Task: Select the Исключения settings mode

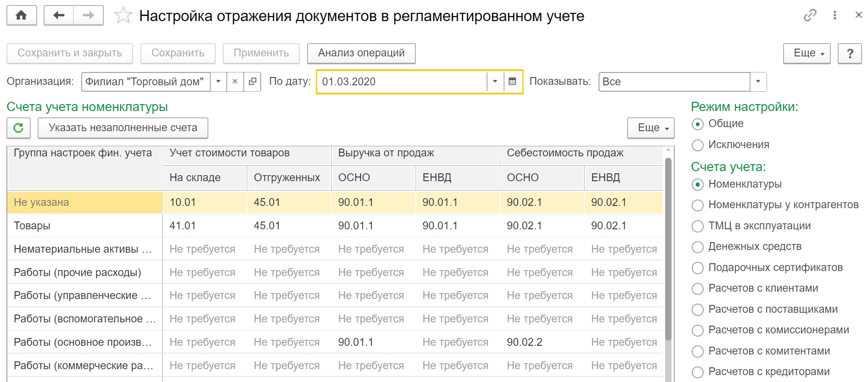Action: (x=730, y=145)
